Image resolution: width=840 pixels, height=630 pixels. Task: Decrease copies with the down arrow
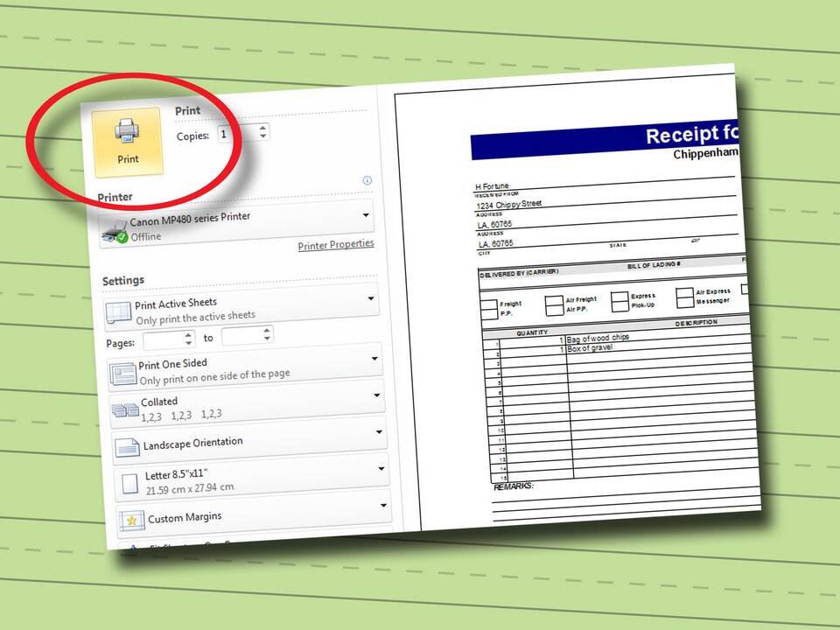[263, 136]
